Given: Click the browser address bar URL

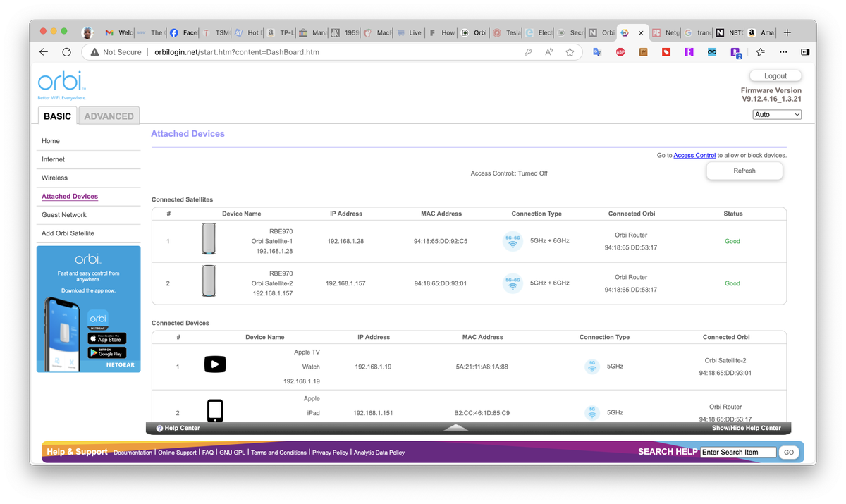Looking at the screenshot, I should pyautogui.click(x=237, y=52).
